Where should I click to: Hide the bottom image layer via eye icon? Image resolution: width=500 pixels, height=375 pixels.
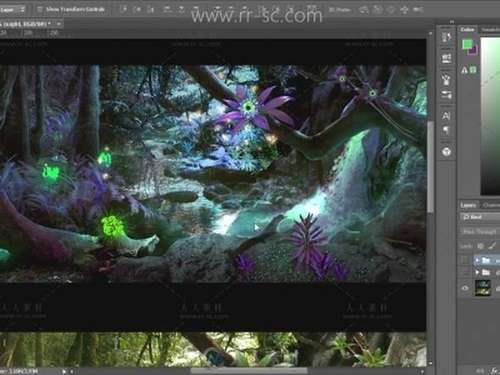465,288
